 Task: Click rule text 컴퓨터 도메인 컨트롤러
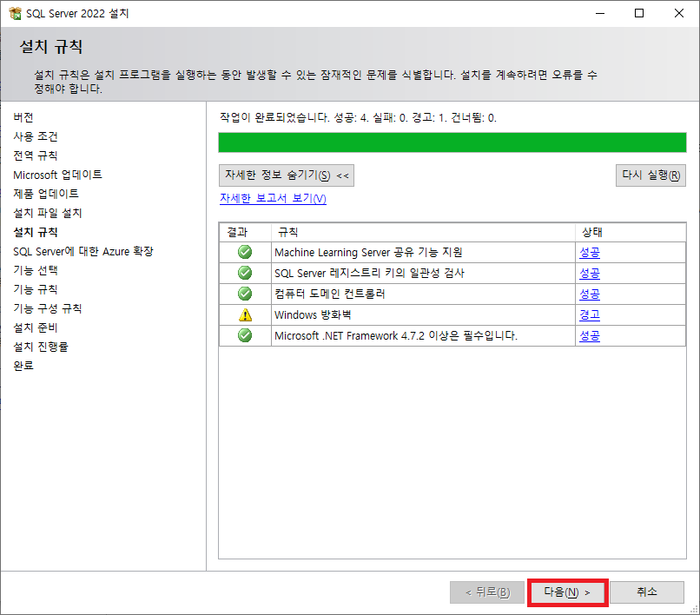tap(330, 294)
